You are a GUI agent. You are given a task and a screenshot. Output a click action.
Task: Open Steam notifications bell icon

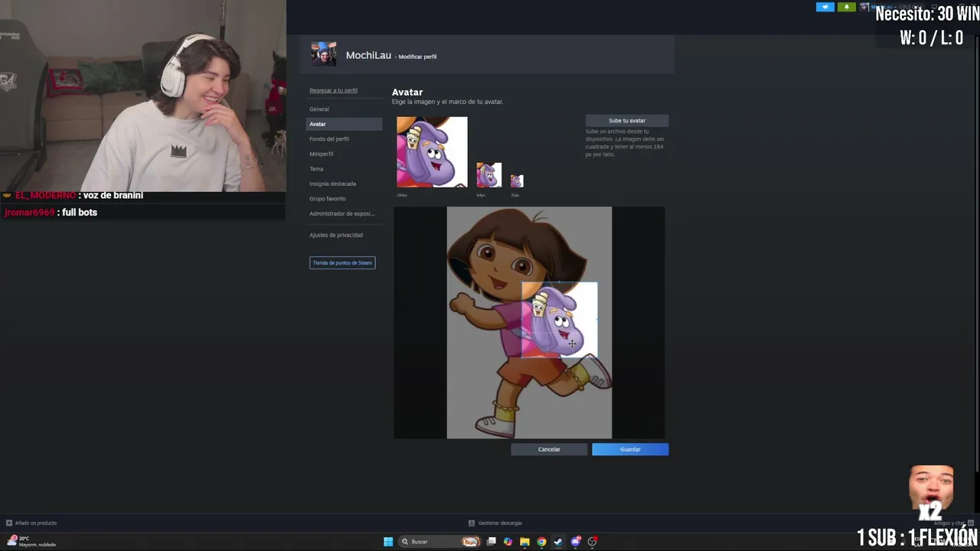point(846,7)
